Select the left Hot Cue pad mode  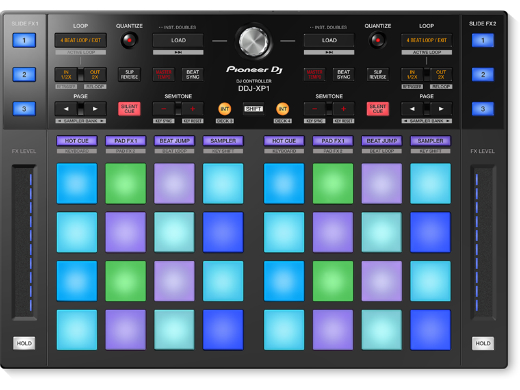click(77, 141)
